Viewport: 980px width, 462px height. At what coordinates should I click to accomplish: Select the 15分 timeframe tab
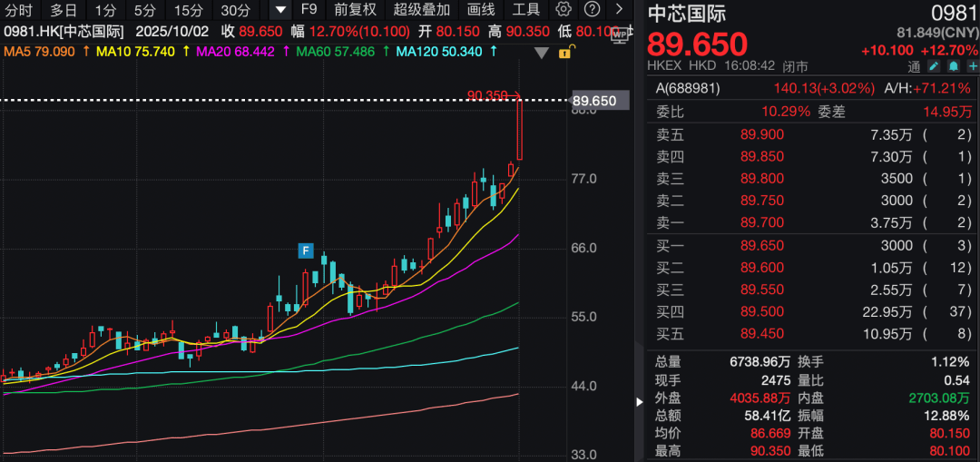(x=189, y=10)
